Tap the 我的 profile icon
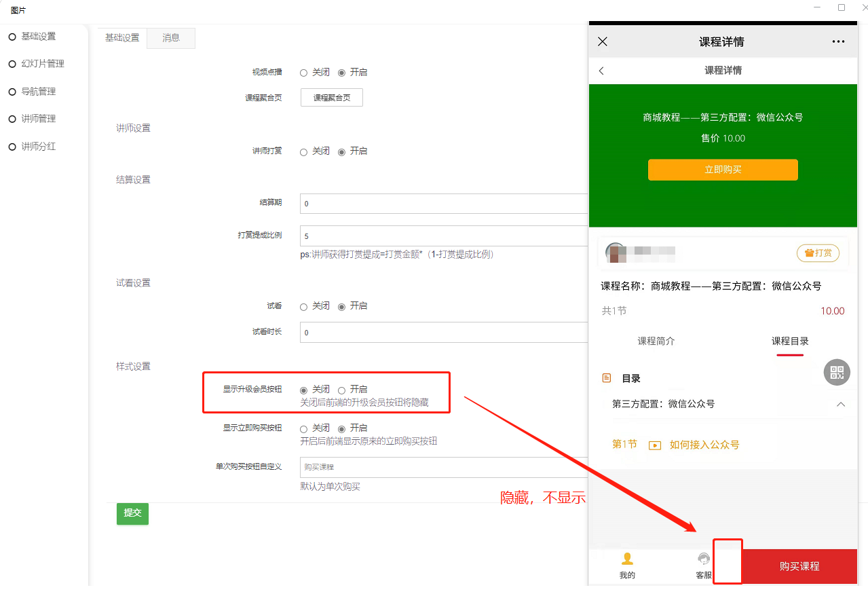 (x=627, y=559)
